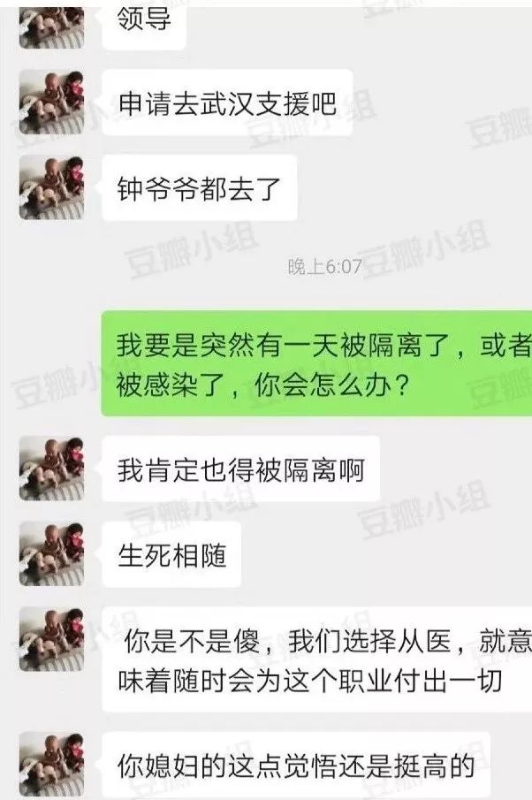532x800 pixels.
Task: Select the 生死相随 message bubble
Action: (x=171, y=554)
